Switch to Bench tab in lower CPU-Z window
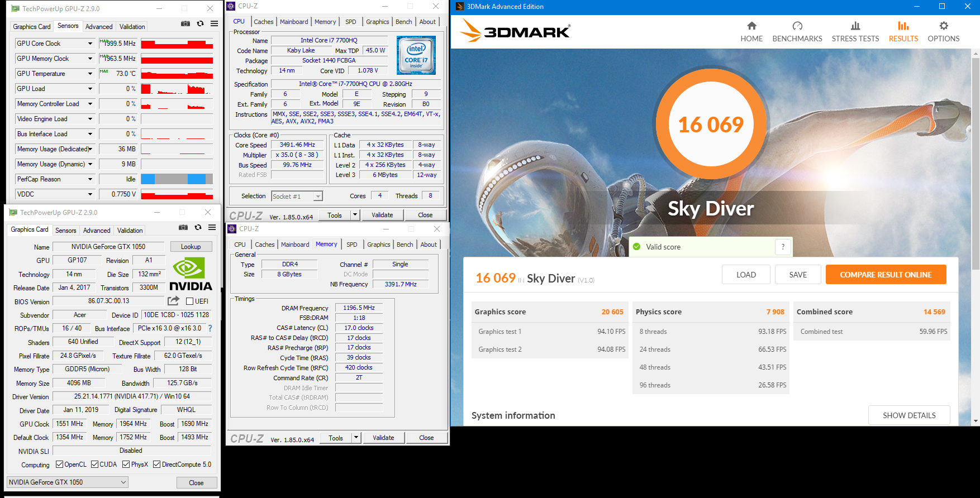 point(405,245)
